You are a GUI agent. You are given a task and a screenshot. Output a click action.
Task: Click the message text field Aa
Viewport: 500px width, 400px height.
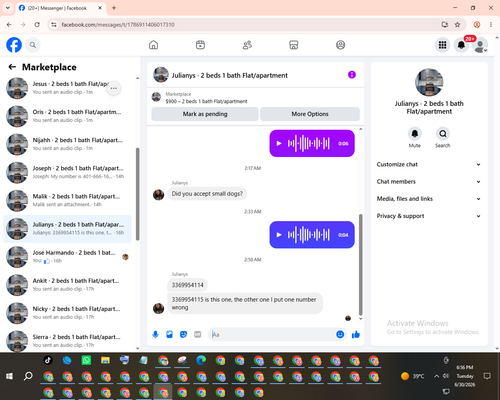272,334
